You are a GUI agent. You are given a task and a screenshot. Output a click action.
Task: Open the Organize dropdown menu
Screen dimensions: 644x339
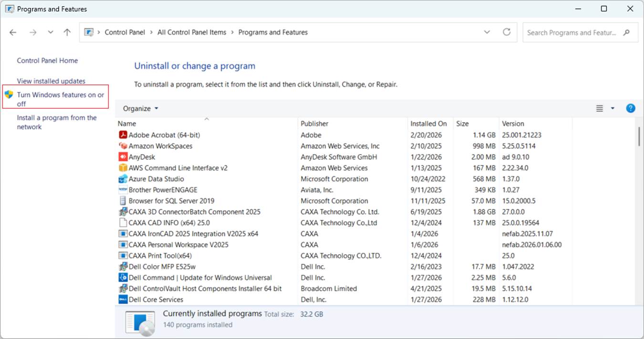140,108
